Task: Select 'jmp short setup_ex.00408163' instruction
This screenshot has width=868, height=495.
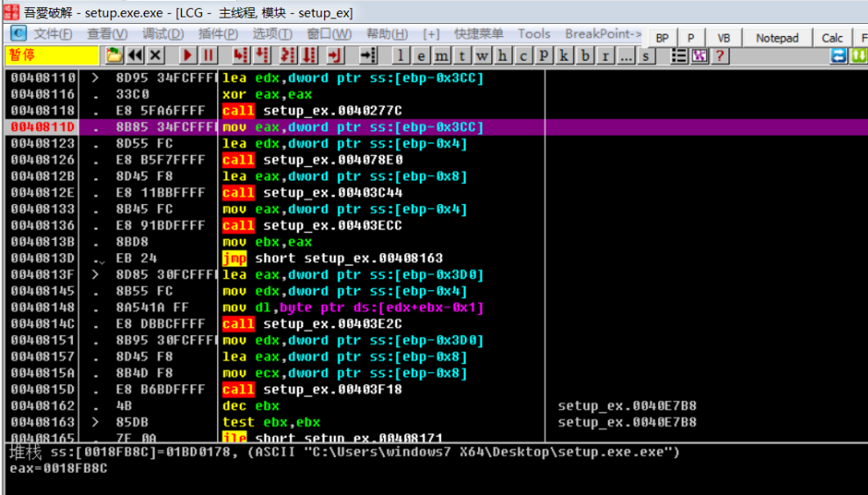Action: pos(333,258)
